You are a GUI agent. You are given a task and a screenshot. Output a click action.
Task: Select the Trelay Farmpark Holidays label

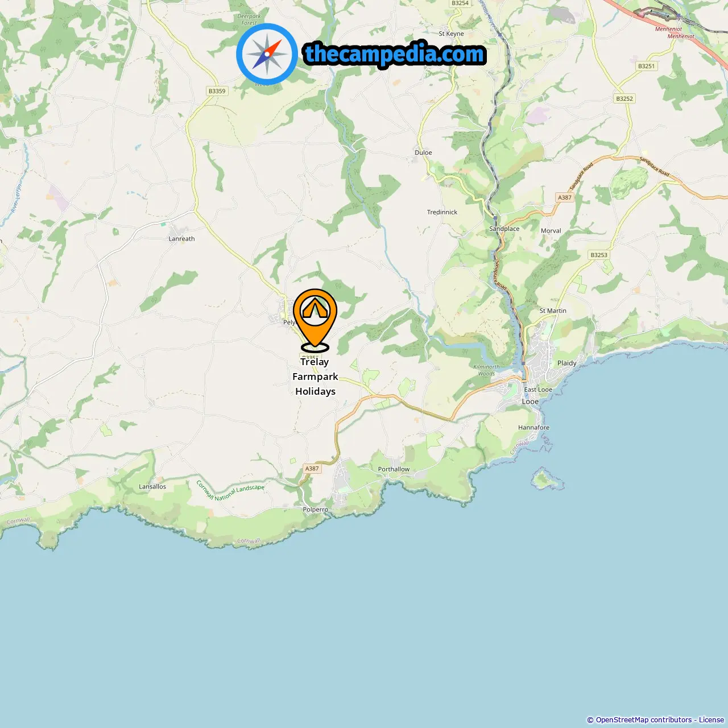[315, 377]
